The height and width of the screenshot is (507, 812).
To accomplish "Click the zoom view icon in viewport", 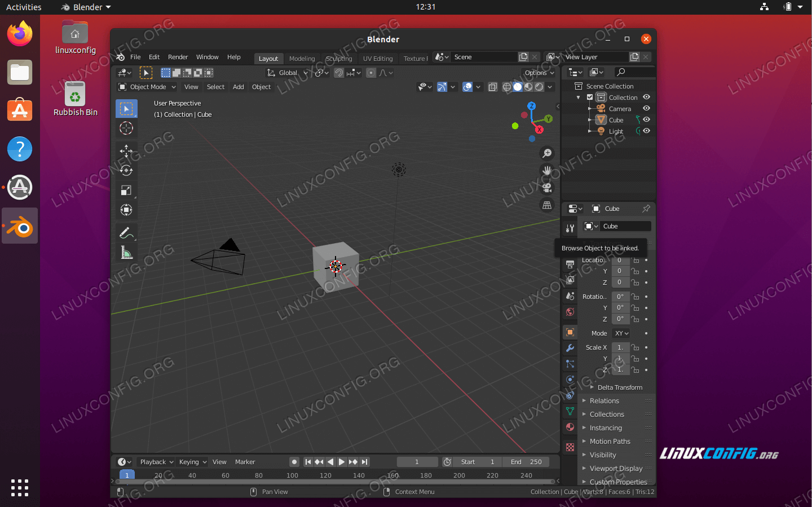I will pyautogui.click(x=547, y=153).
